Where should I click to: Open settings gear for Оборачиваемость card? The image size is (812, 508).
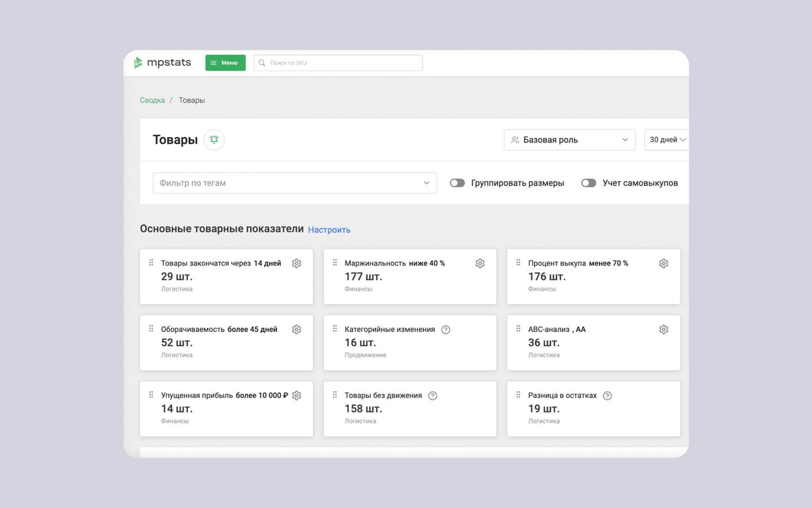click(296, 330)
